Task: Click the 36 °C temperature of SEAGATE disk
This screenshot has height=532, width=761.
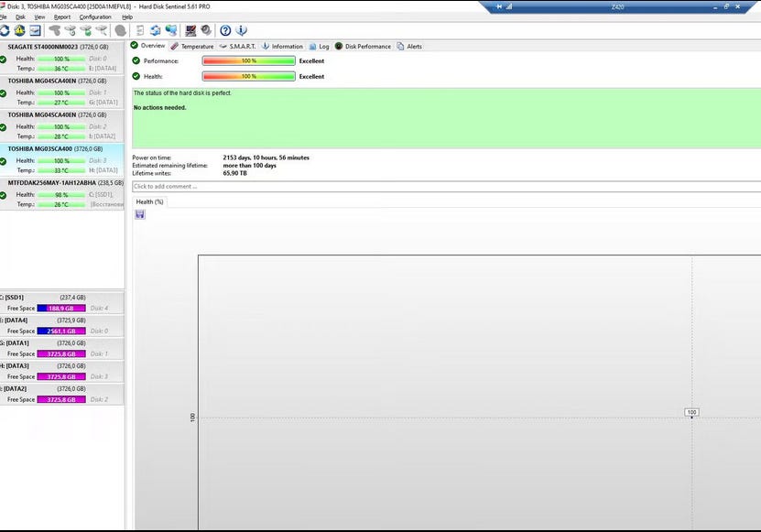Action: click(61, 69)
